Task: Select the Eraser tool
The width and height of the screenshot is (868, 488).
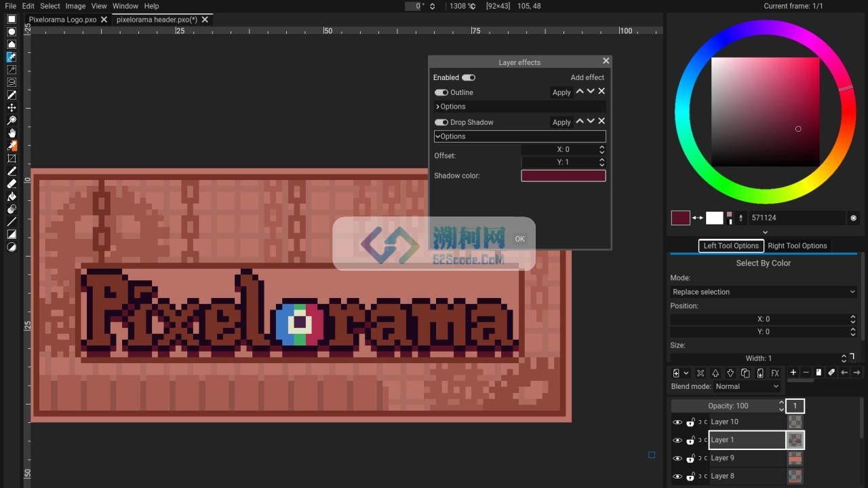Action: [12, 184]
